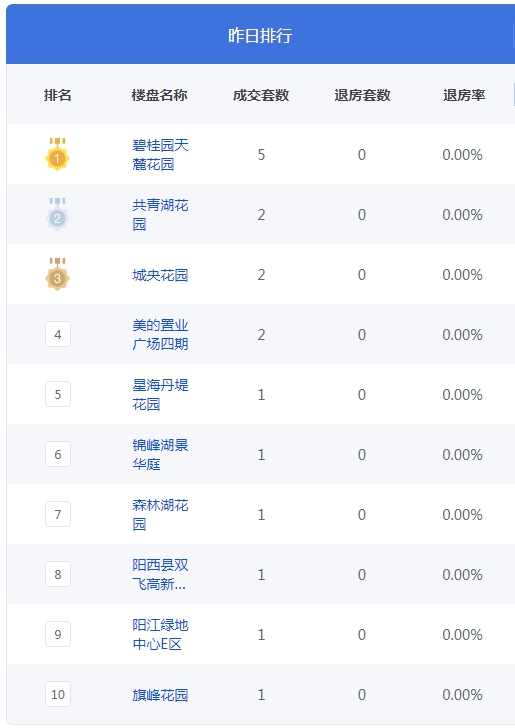Open the 锦峰湖景华庭 property link

[x=160, y=454]
